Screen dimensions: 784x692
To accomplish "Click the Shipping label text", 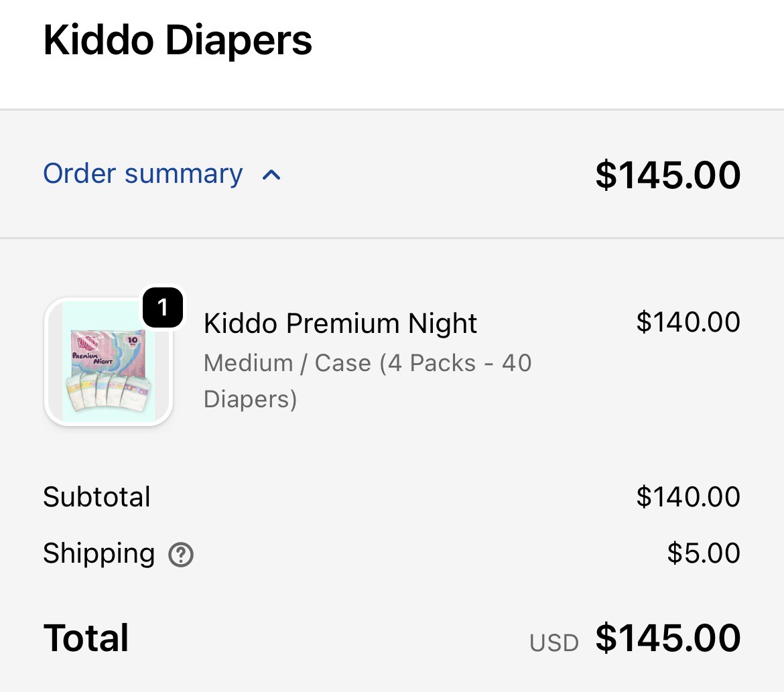I will [x=99, y=554].
